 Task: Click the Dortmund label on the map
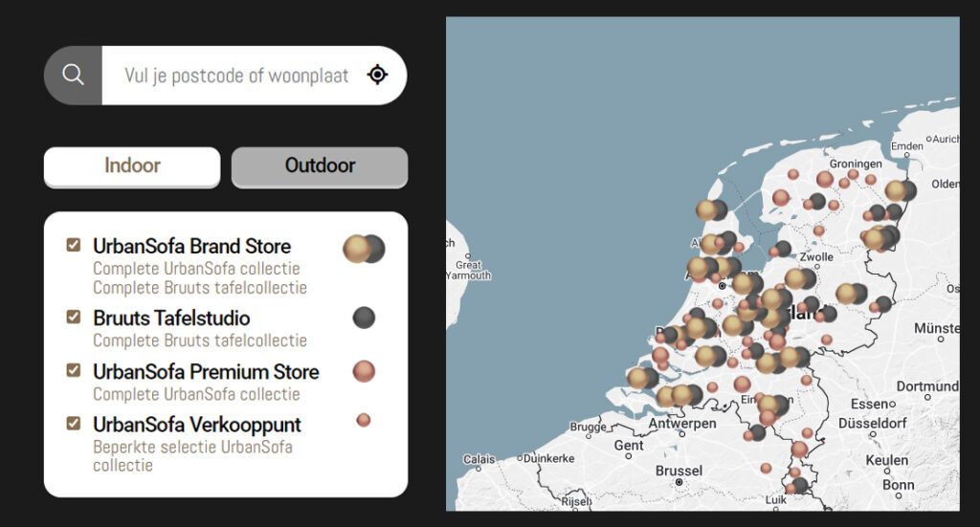point(927,386)
